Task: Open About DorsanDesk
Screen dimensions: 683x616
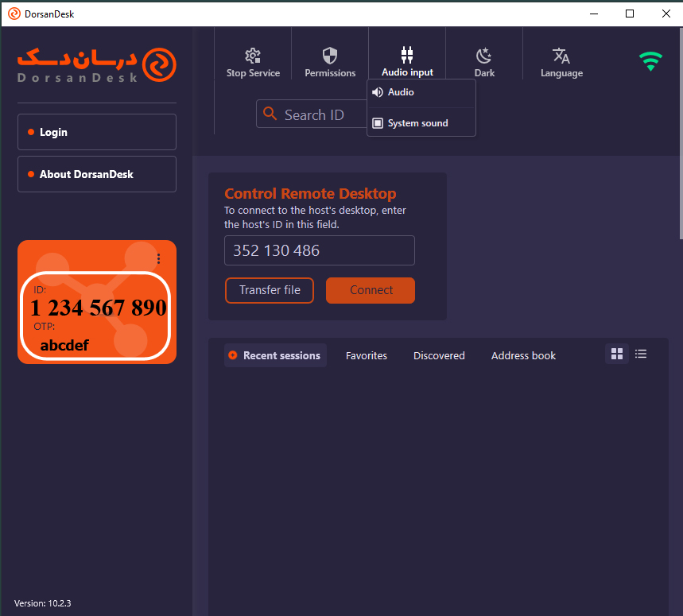Action: (x=97, y=174)
